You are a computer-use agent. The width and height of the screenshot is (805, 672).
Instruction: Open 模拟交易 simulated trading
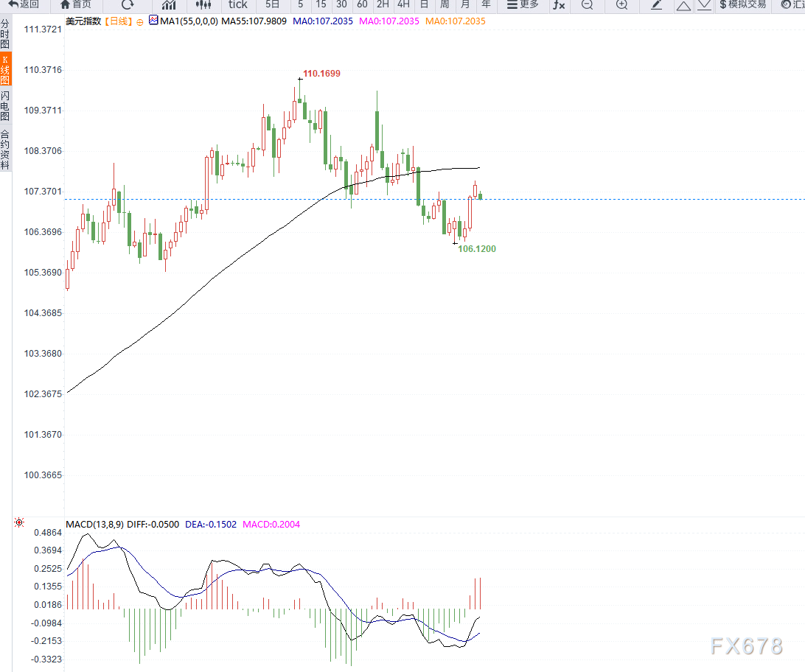pyautogui.click(x=742, y=4)
